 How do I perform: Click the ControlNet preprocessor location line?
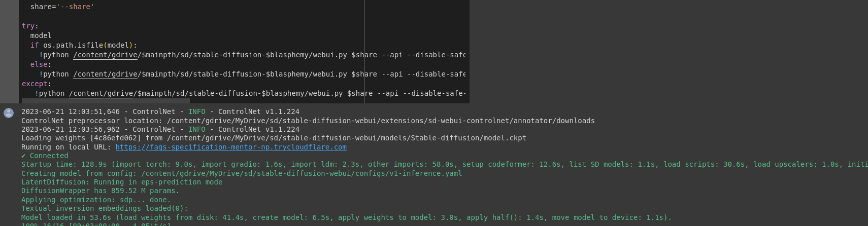coord(308,121)
